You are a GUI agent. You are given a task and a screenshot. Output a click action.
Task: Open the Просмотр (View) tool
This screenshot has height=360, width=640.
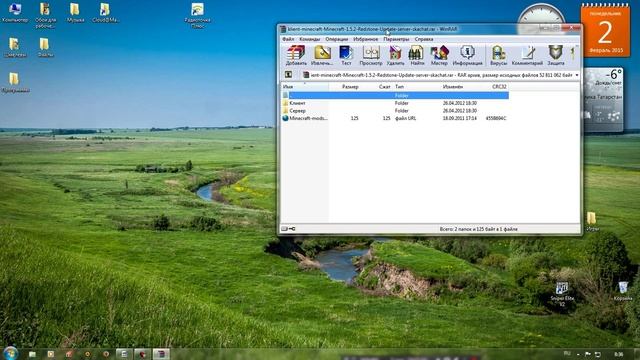(371, 56)
